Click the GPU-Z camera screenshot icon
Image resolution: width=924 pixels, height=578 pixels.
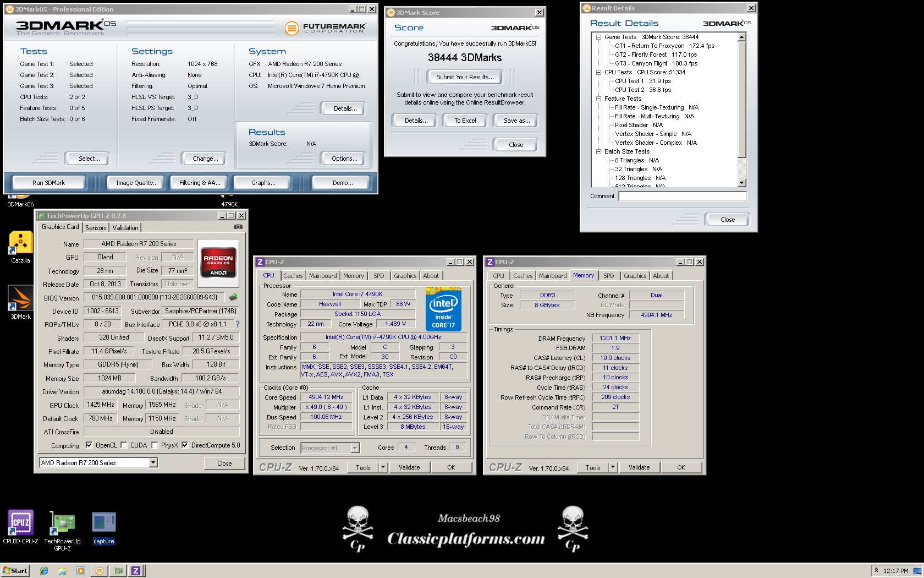pos(238,227)
